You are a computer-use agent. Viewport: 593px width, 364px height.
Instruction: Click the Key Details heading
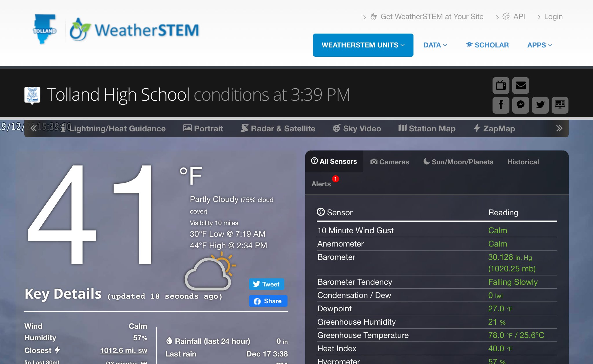coord(63,294)
